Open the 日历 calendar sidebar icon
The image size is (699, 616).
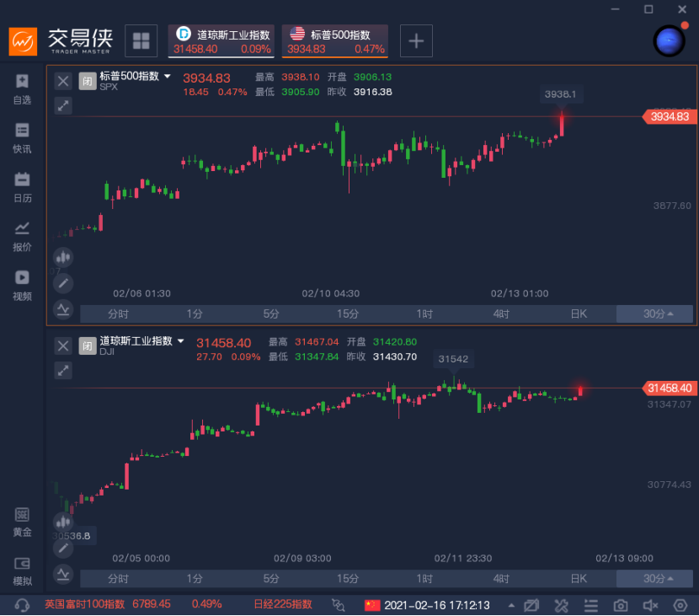click(x=22, y=187)
